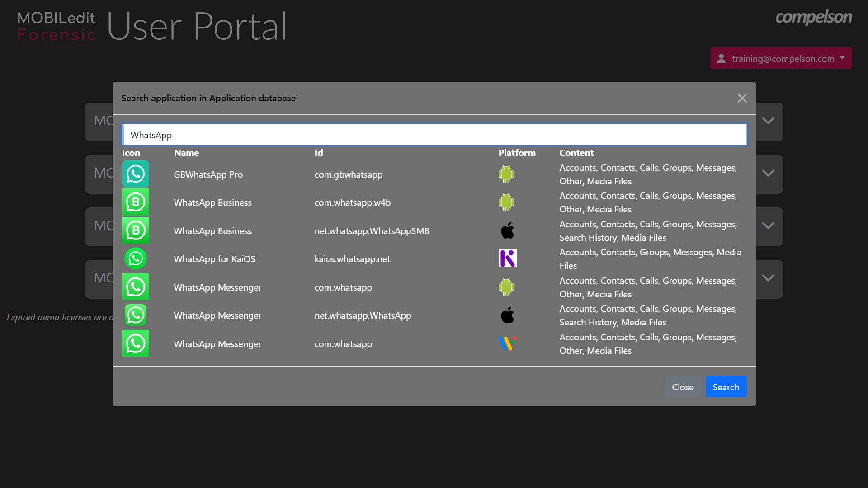Click the GBWhatsApp Pro content text
868x488 pixels.
pos(648,174)
